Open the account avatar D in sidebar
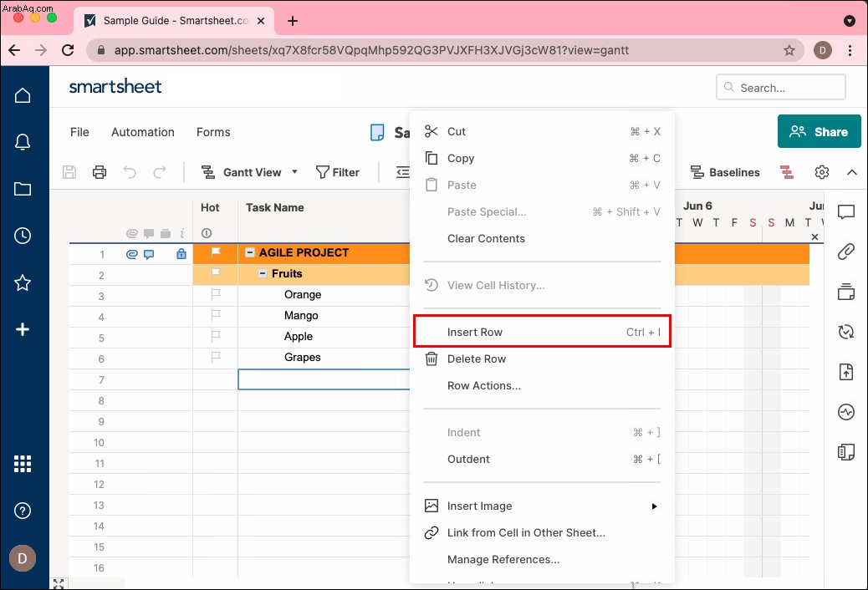This screenshot has height=590, width=868. (x=22, y=558)
